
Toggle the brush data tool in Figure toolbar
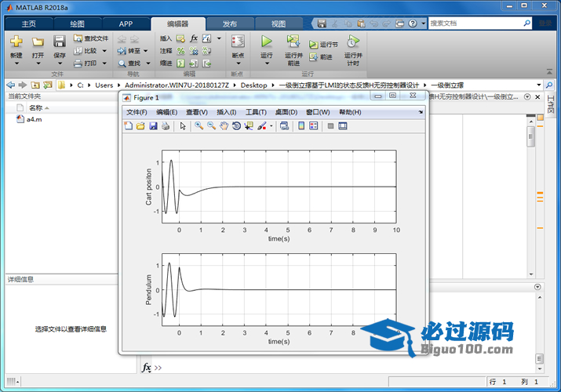click(262, 125)
